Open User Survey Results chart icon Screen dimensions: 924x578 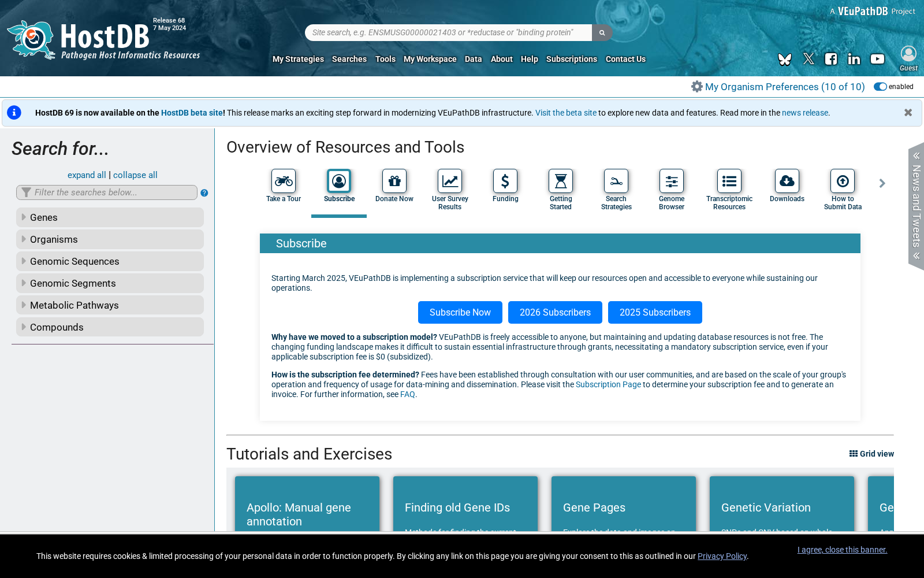(x=450, y=181)
